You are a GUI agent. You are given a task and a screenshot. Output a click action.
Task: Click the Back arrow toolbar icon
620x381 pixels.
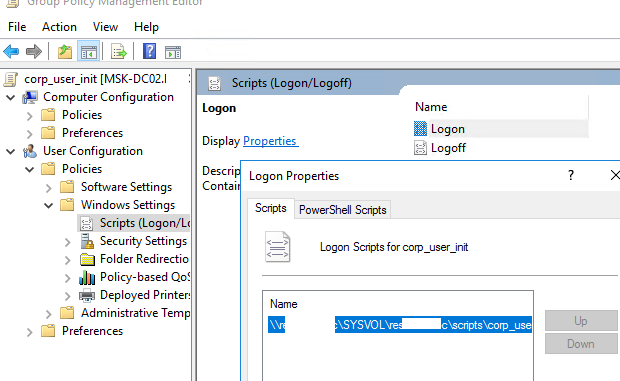click(x=11, y=52)
